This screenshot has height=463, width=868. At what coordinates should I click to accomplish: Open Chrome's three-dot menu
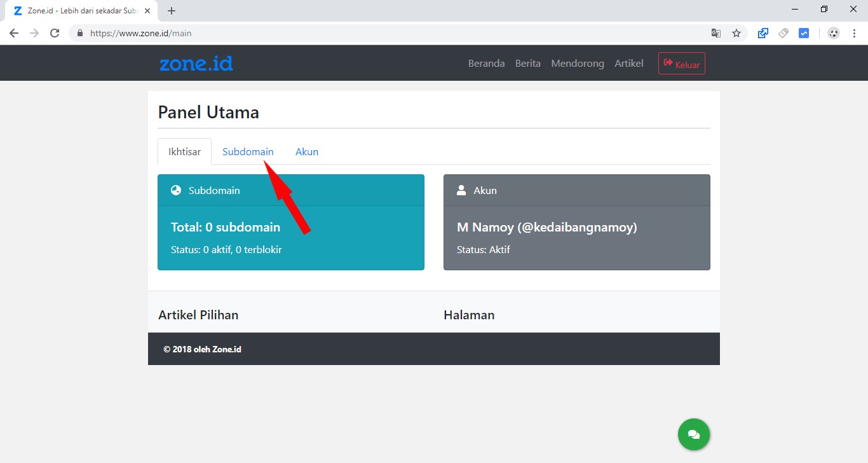point(853,32)
